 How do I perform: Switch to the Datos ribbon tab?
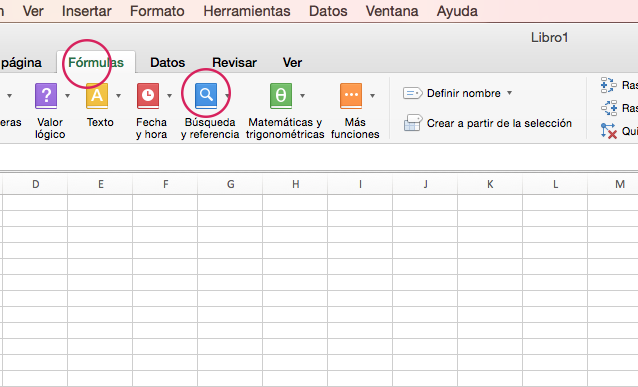[x=168, y=62]
